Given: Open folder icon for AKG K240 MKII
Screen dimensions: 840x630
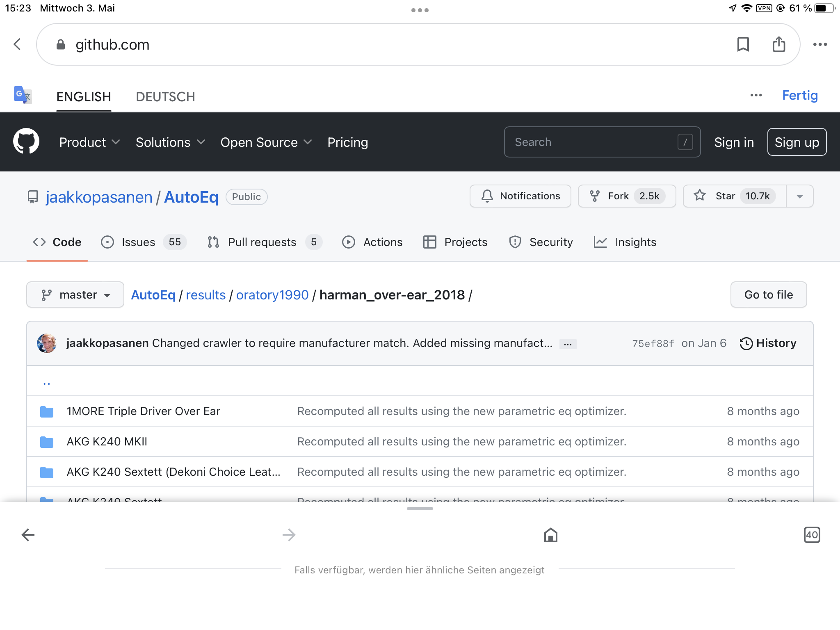Looking at the screenshot, I should [x=47, y=442].
